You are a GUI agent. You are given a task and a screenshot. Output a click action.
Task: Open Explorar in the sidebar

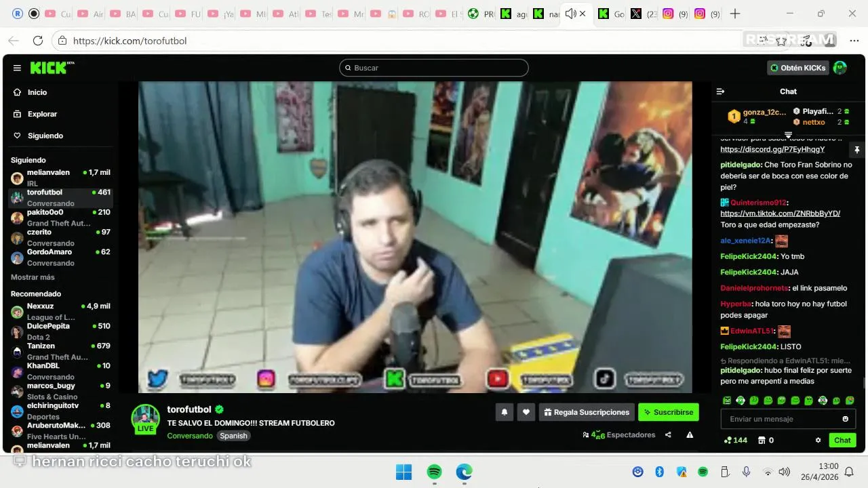pos(42,114)
